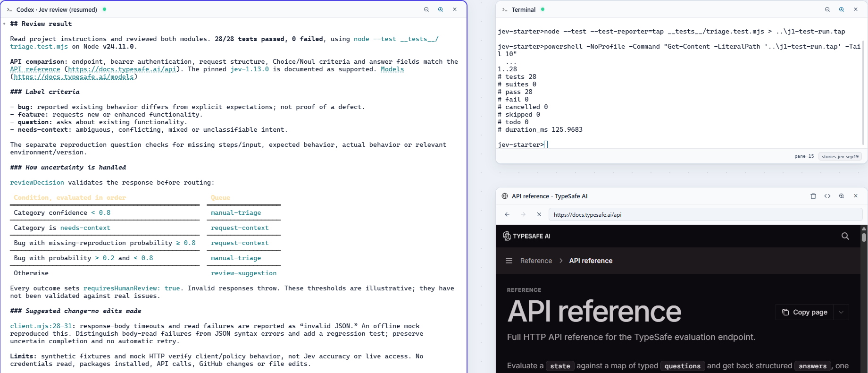
Task: Open the https://docs.typesafe.ai/api link
Action: click(x=122, y=69)
